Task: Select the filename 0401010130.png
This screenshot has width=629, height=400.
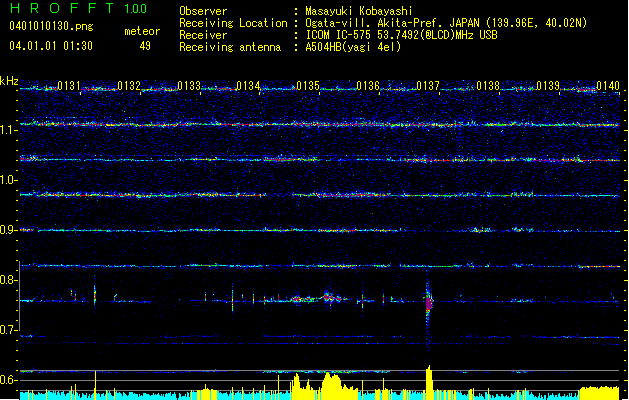Action: point(51,27)
